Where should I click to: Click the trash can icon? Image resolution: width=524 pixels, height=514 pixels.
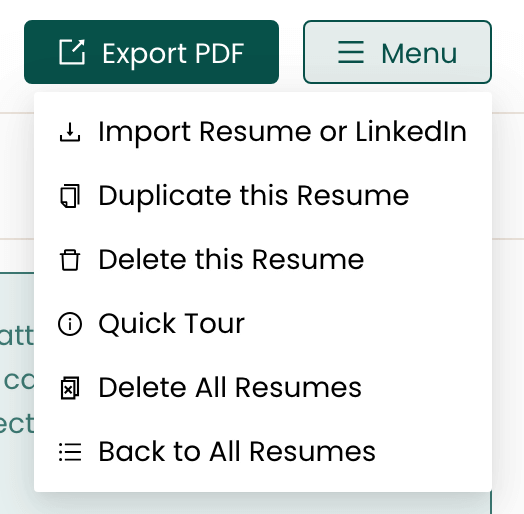click(70, 260)
